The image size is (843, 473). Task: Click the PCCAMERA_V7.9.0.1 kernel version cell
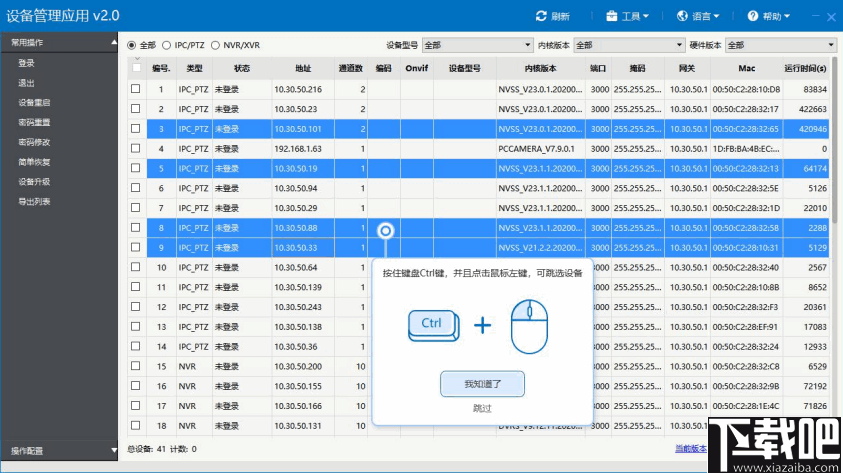(541, 149)
